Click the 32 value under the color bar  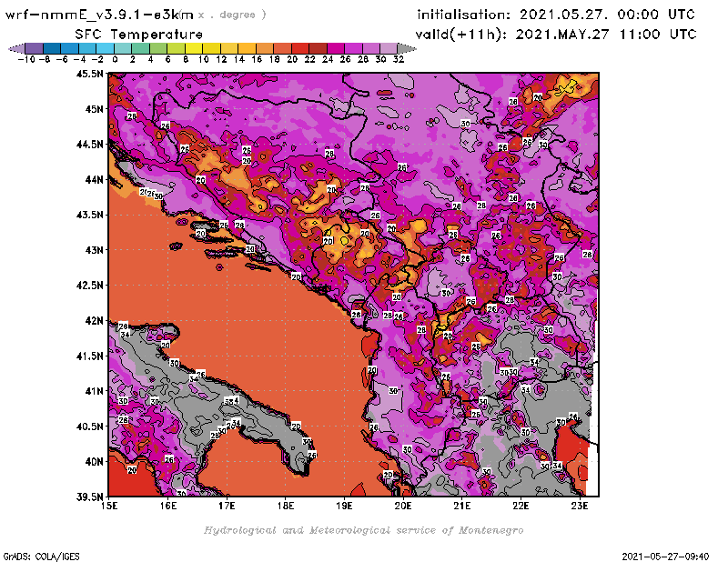coord(399,59)
